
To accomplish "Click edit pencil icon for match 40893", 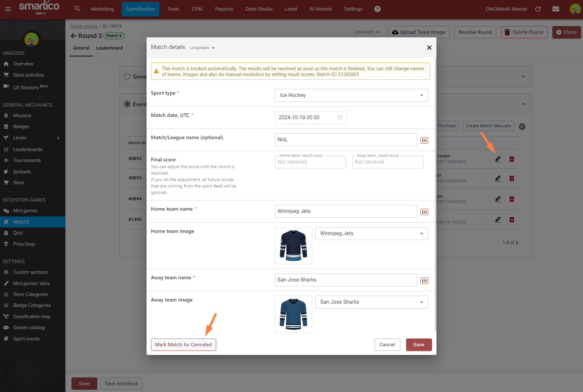I will 498,178.
